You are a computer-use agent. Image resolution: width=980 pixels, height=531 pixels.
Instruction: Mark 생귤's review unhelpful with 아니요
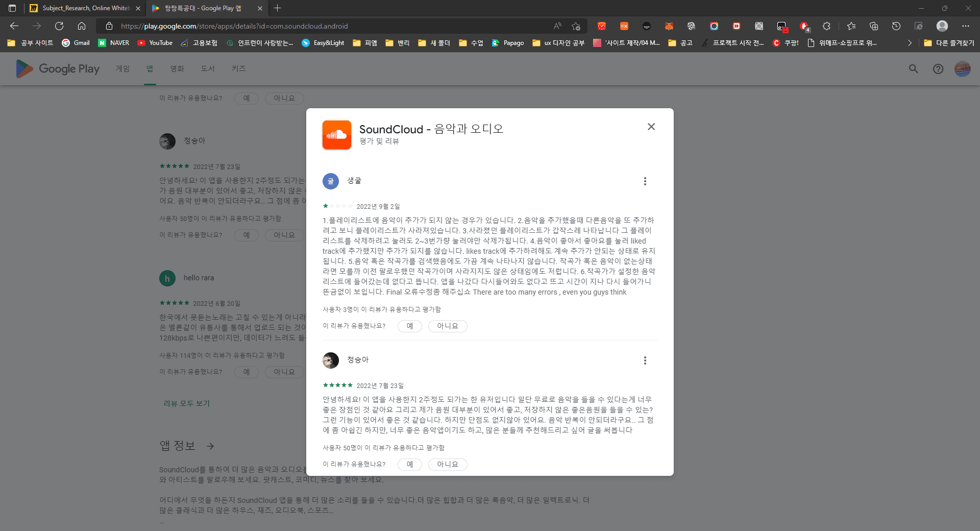click(448, 326)
